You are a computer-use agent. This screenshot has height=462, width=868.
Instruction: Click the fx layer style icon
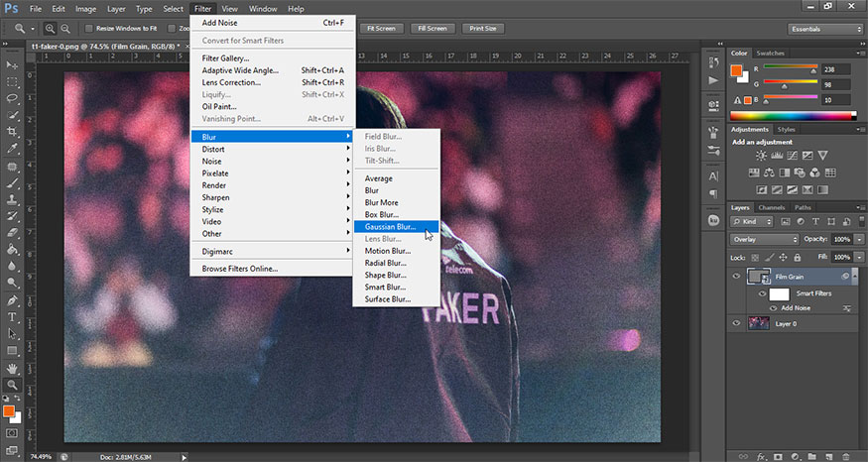point(761,455)
